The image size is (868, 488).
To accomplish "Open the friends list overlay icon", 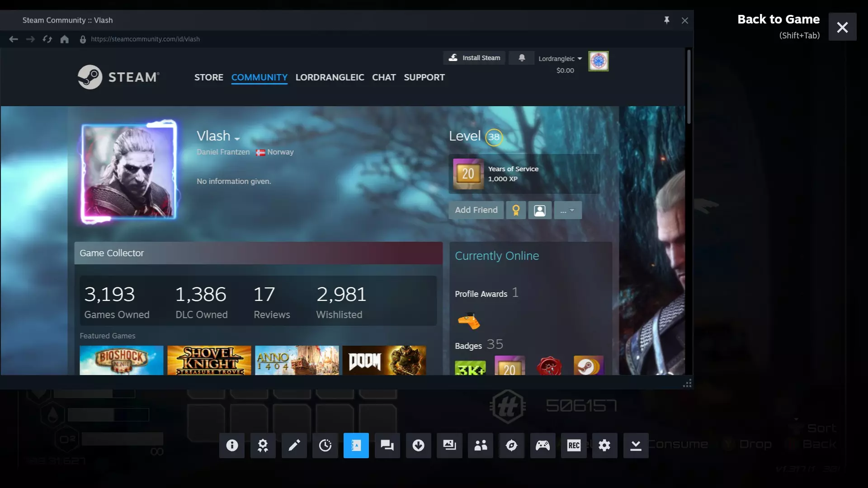I will [481, 446].
